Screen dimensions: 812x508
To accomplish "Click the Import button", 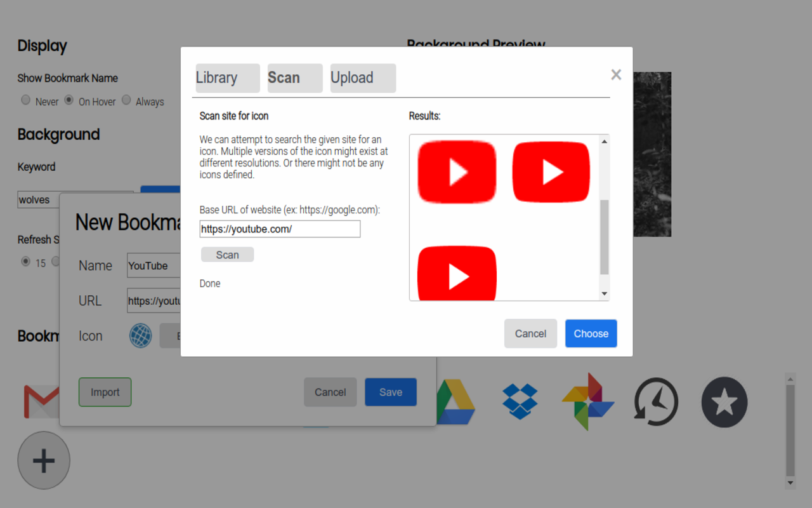I will click(x=105, y=392).
